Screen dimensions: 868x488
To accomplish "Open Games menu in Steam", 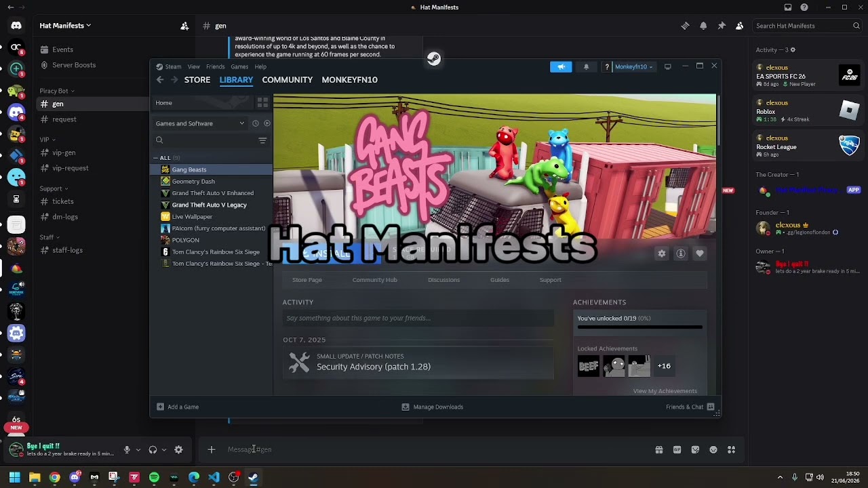I will 239,66.
